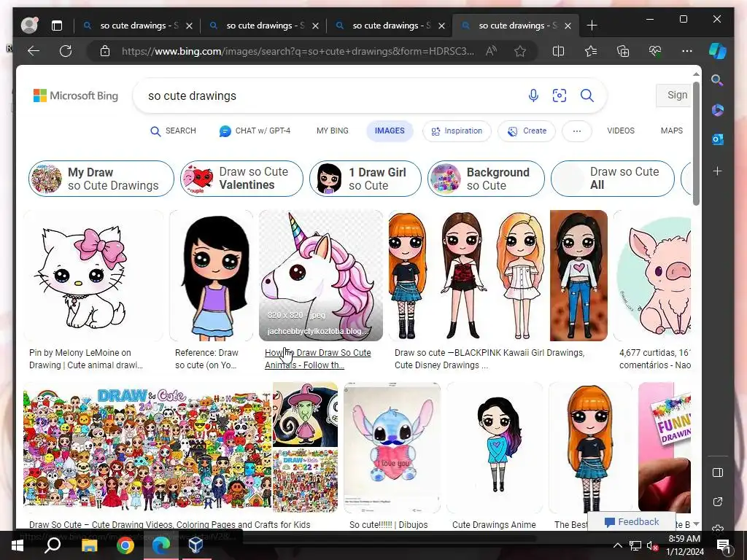Open split screen icon in toolbar

pos(558,51)
